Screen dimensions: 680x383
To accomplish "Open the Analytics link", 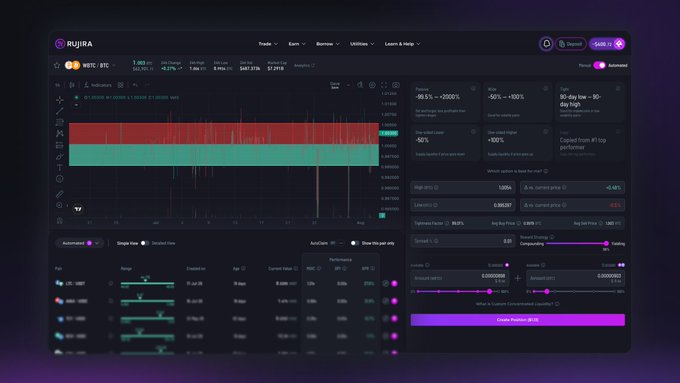I will 304,65.
